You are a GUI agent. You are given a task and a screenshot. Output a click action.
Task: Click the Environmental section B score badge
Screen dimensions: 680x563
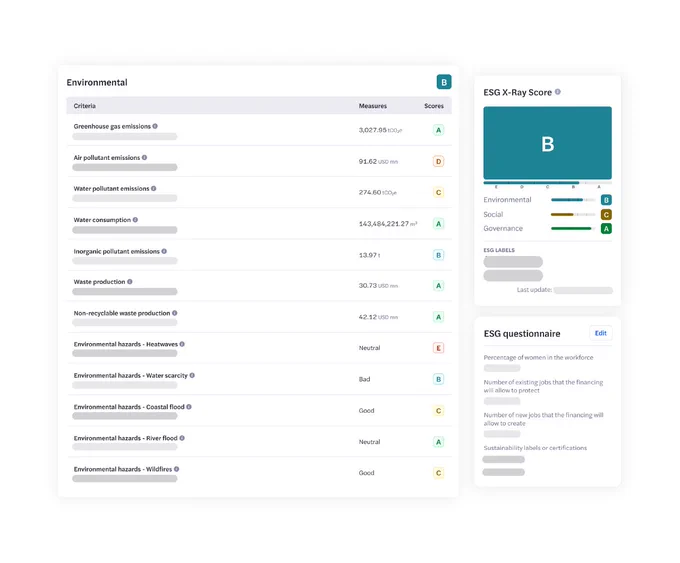click(x=444, y=82)
